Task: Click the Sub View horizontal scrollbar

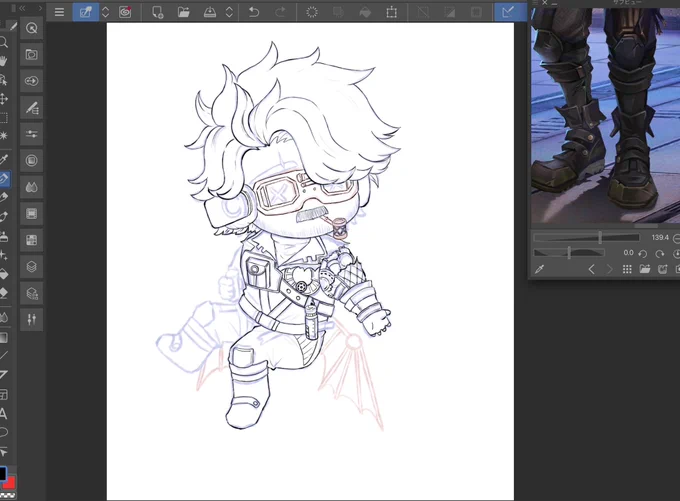Action: pos(646,226)
